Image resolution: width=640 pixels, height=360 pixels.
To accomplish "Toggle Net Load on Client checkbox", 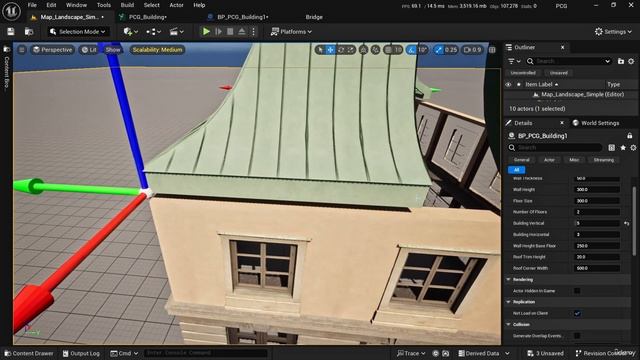I will tap(577, 313).
